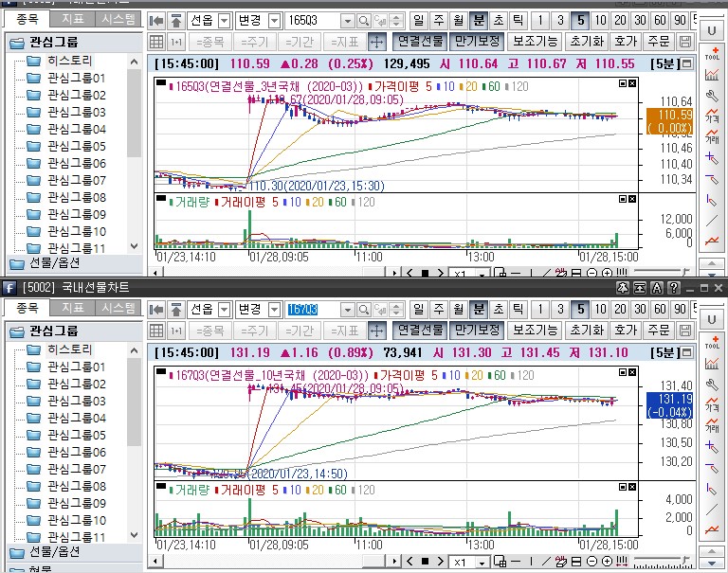Screen dimensions: 728x573
Task: Click the save disk icon beside 주문 in the top chart
Action: tap(686, 42)
